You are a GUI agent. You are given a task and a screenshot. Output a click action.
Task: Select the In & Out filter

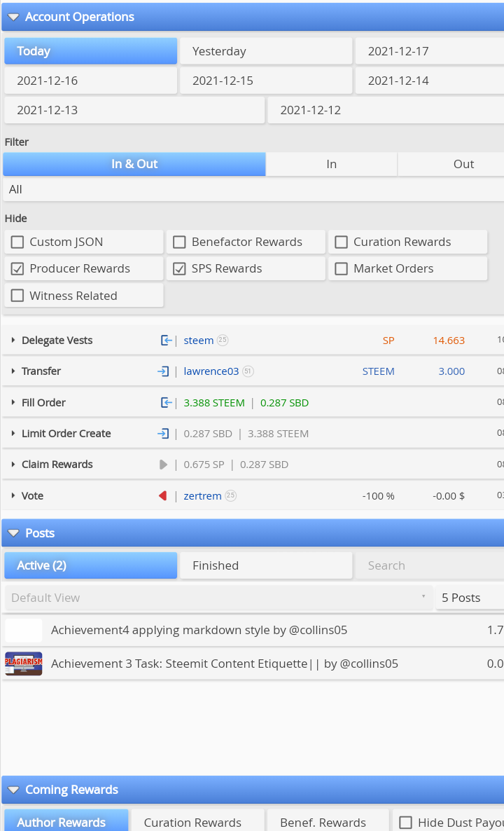134,164
